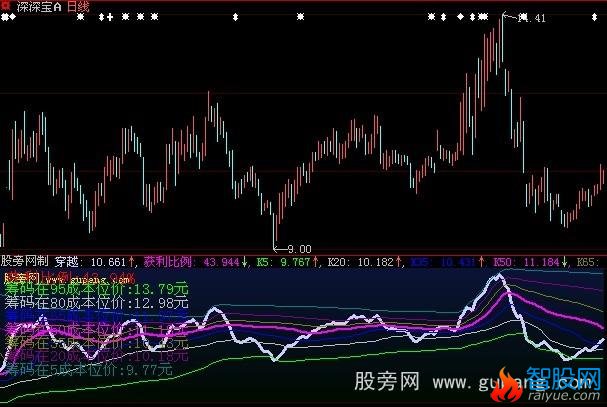607x407 pixels.
Task: Select the 深深宝A stock name label
Action: pyautogui.click(x=39, y=6)
